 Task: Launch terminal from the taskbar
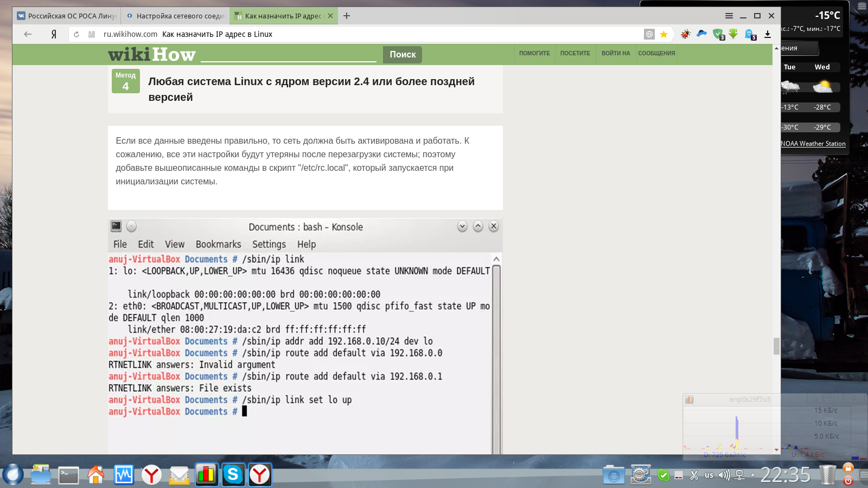(69, 476)
